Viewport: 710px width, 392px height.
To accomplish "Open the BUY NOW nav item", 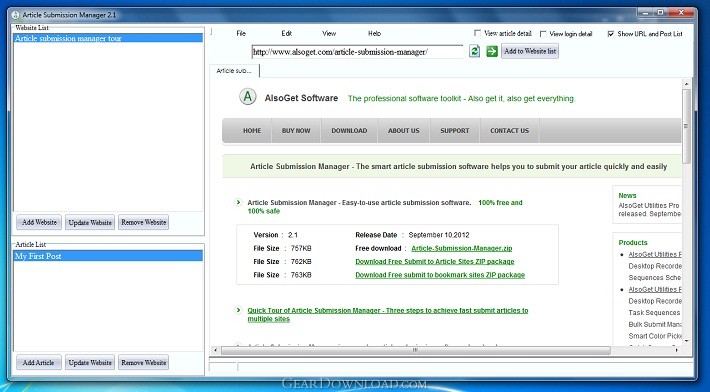I will (x=296, y=130).
